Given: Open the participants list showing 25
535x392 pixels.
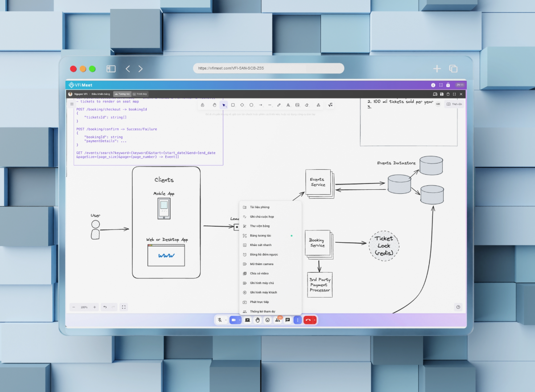Looking at the screenshot, I should [278, 320].
